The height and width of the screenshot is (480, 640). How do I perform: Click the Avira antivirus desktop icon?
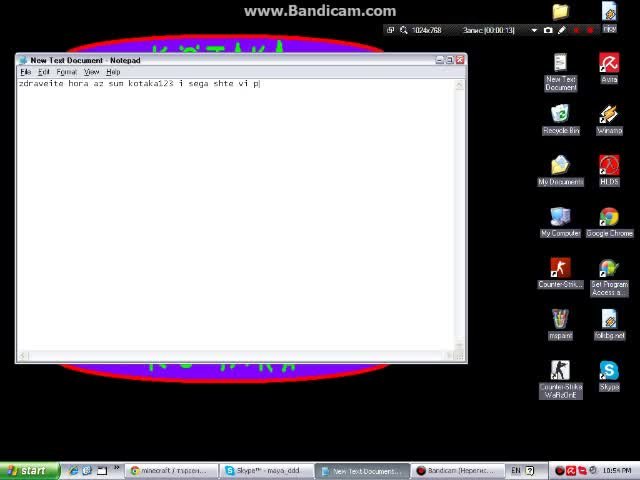click(x=609, y=66)
